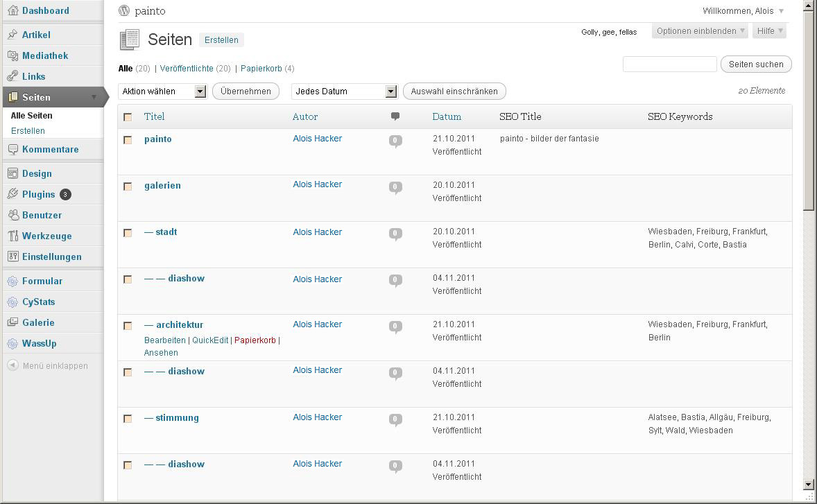817x504 pixels.
Task: Click the Kommentare speech bubble icon
Action: point(13,150)
